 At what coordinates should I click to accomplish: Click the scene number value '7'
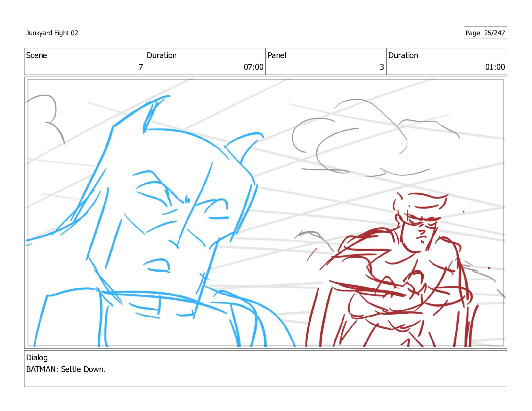click(x=141, y=67)
